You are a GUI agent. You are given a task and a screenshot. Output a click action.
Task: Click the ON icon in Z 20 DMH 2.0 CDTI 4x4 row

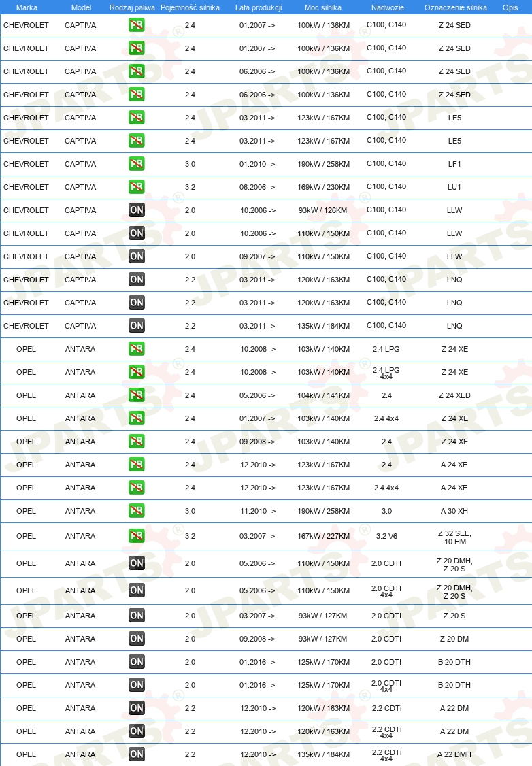coord(136,590)
